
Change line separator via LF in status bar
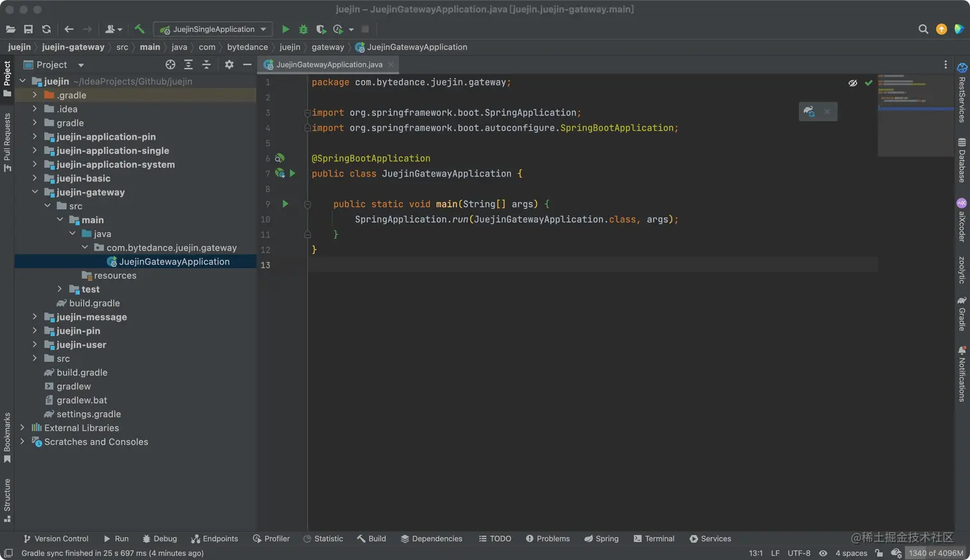point(775,553)
